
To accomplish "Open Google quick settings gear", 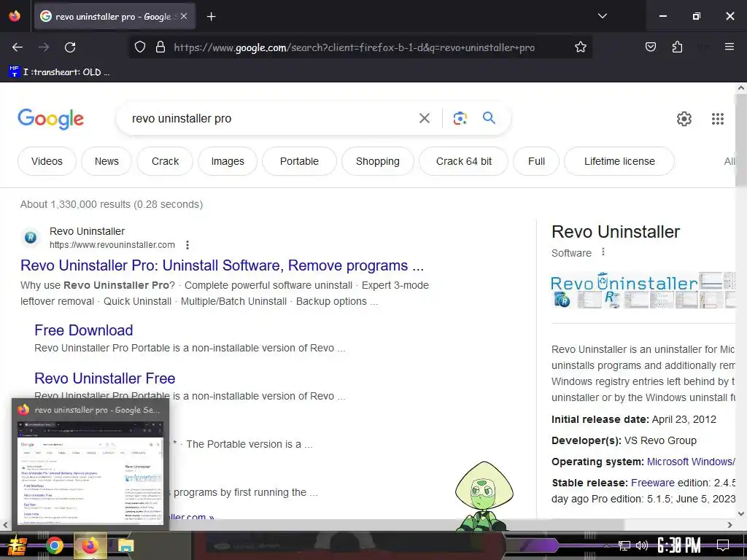I will tap(684, 119).
